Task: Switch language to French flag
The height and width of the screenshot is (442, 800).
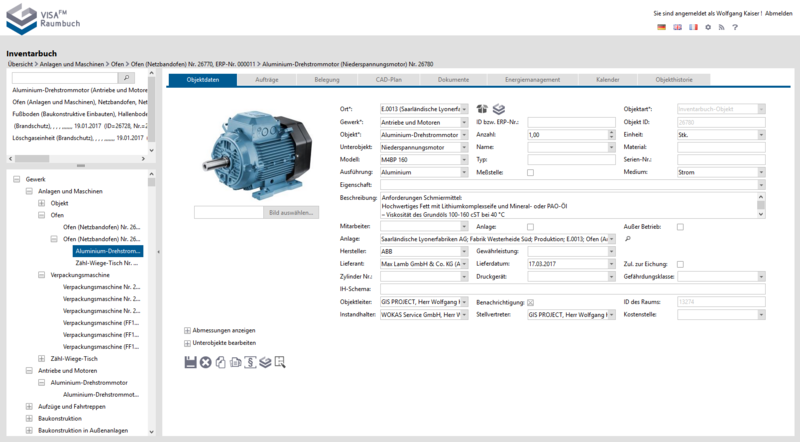Action: (x=693, y=27)
